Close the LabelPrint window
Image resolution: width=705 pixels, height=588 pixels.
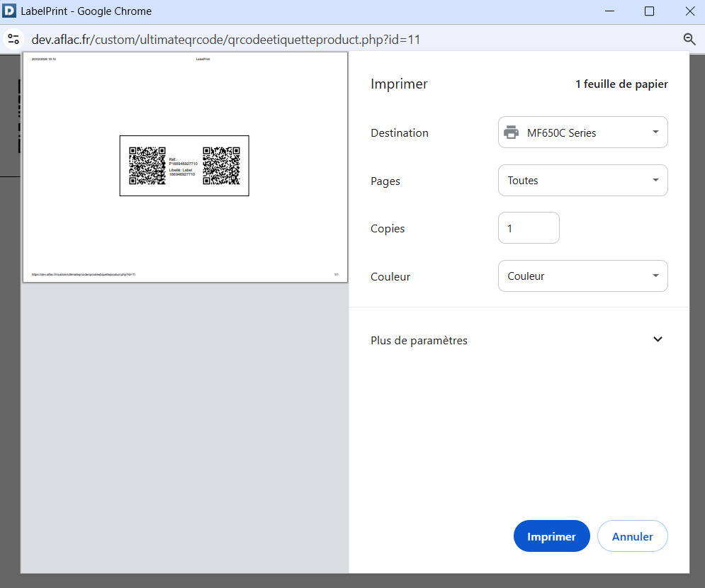click(689, 11)
